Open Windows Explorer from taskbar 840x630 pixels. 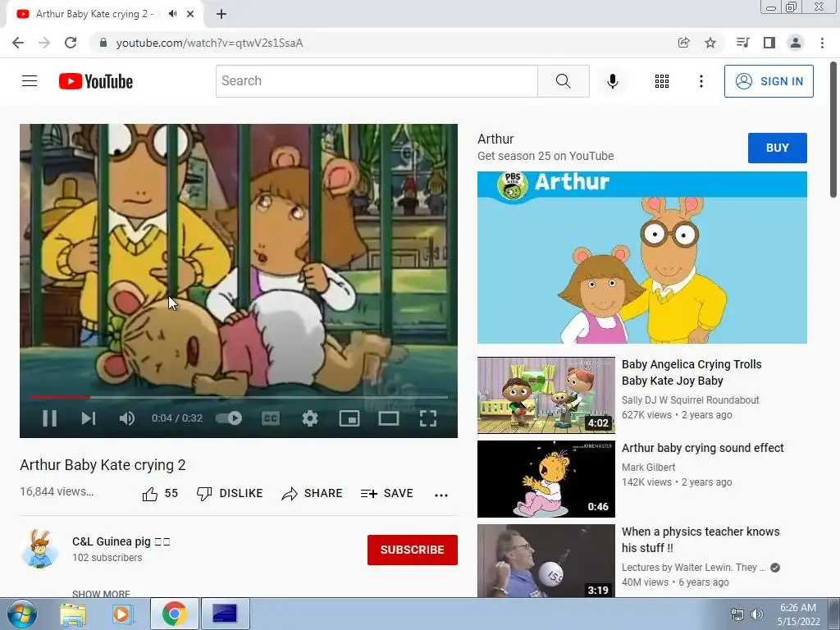73,614
